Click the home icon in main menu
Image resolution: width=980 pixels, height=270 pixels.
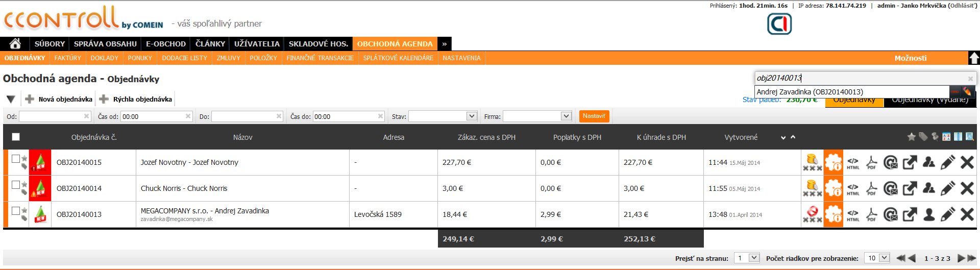click(x=15, y=44)
